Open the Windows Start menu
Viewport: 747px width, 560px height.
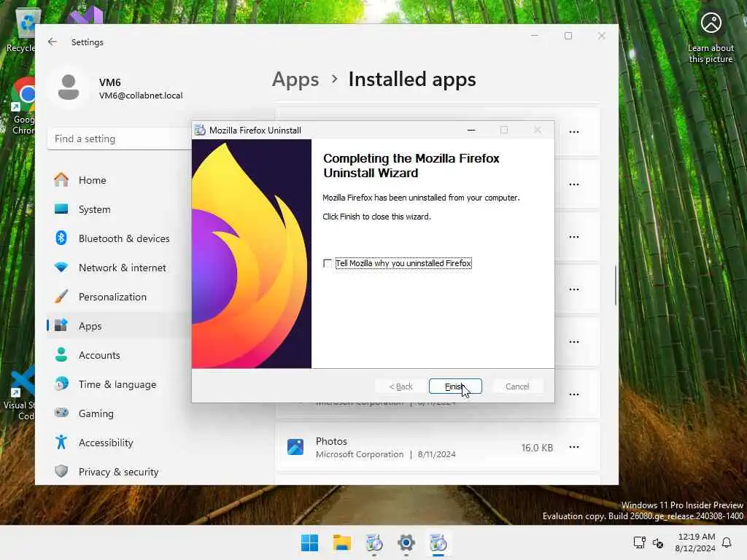coord(309,542)
